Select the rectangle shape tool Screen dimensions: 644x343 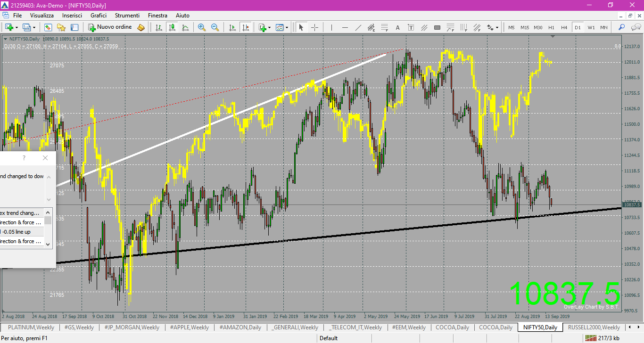pyautogui.click(x=437, y=27)
